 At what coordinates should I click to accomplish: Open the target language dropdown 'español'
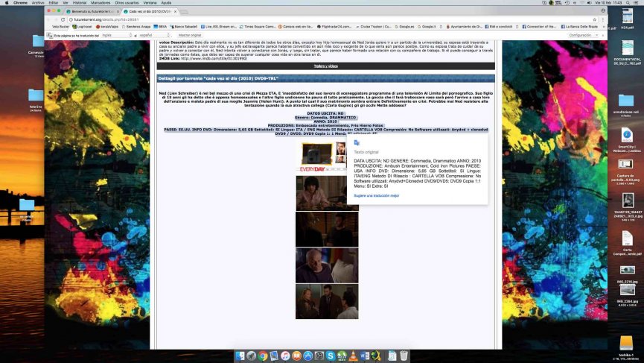click(154, 35)
